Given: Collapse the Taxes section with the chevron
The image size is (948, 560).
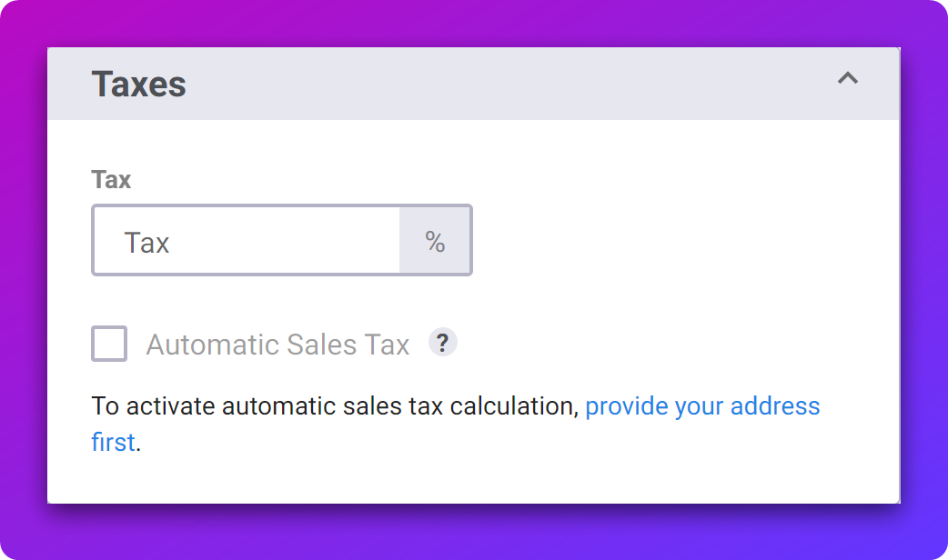Looking at the screenshot, I should pos(848,78).
